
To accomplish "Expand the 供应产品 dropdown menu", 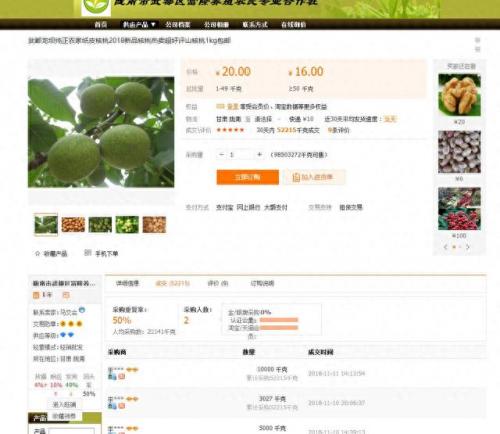I will (x=139, y=24).
